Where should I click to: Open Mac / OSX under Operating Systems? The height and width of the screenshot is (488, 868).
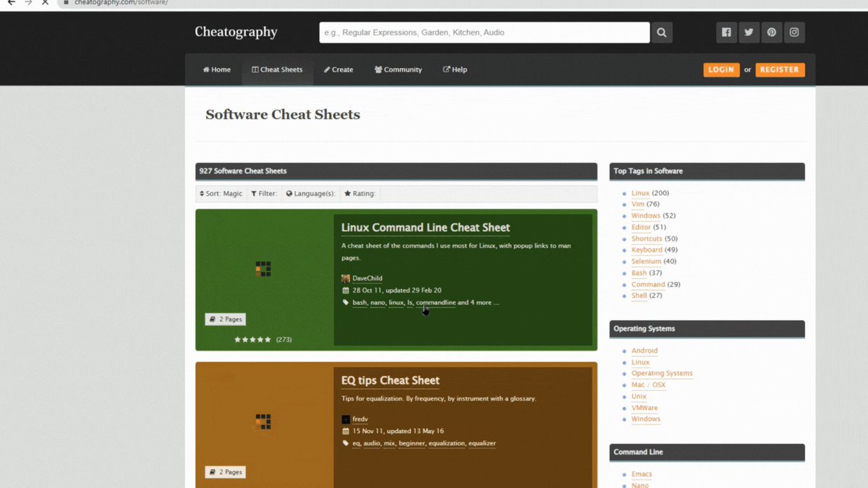click(648, 385)
